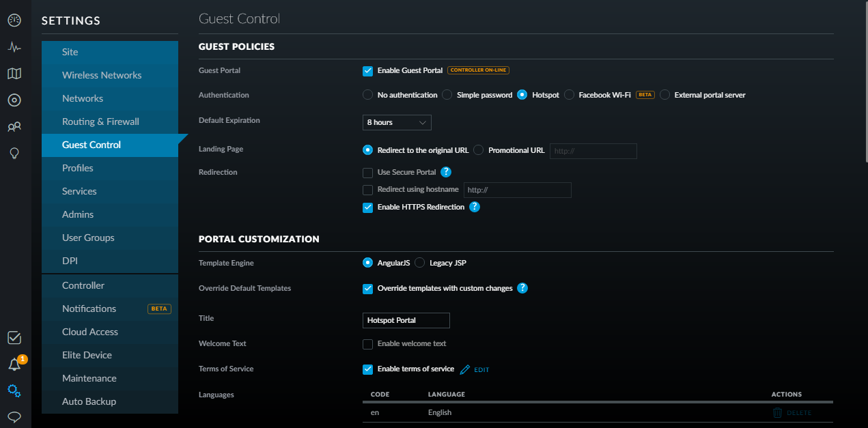This screenshot has width=868, height=428.
Task: Open the Dashboard icon in left sidebar
Action: click(14, 20)
